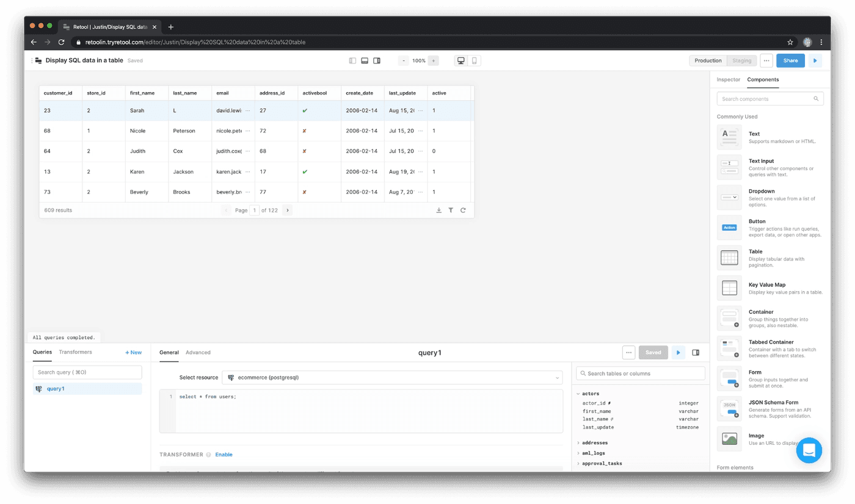Toggle the right panel layout icon in the header
This screenshot has height=504, width=855.
pyautogui.click(x=377, y=60)
